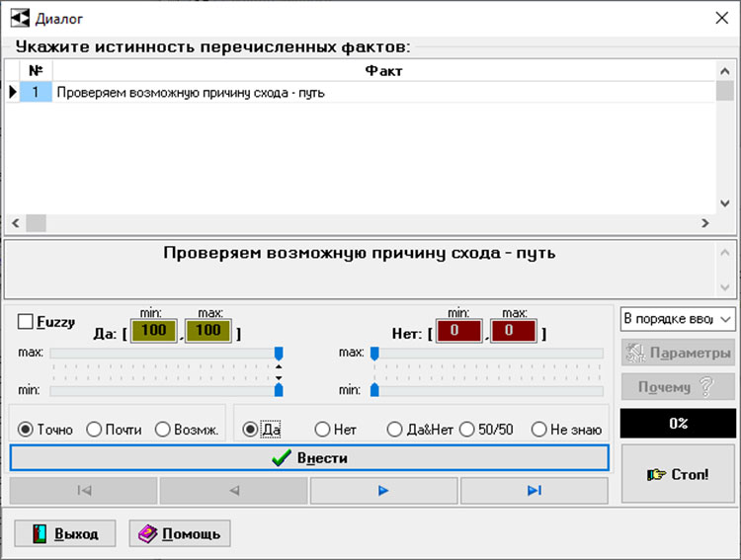Click the last-record navigation arrow button
741x560 pixels.
[x=535, y=491]
